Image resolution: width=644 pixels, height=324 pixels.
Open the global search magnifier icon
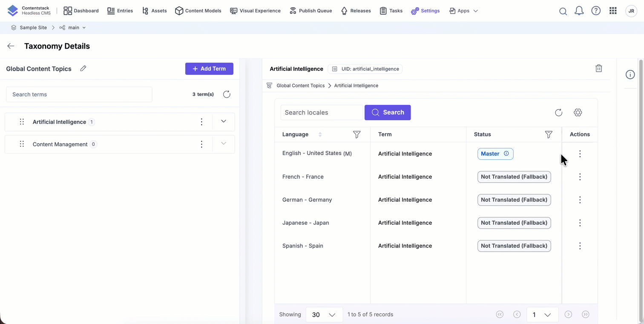[563, 11]
